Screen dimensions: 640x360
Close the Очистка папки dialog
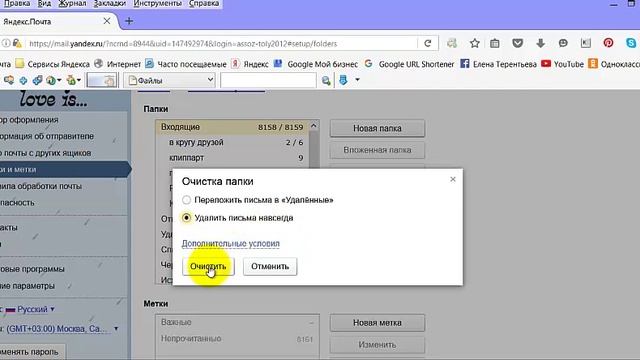(453, 179)
